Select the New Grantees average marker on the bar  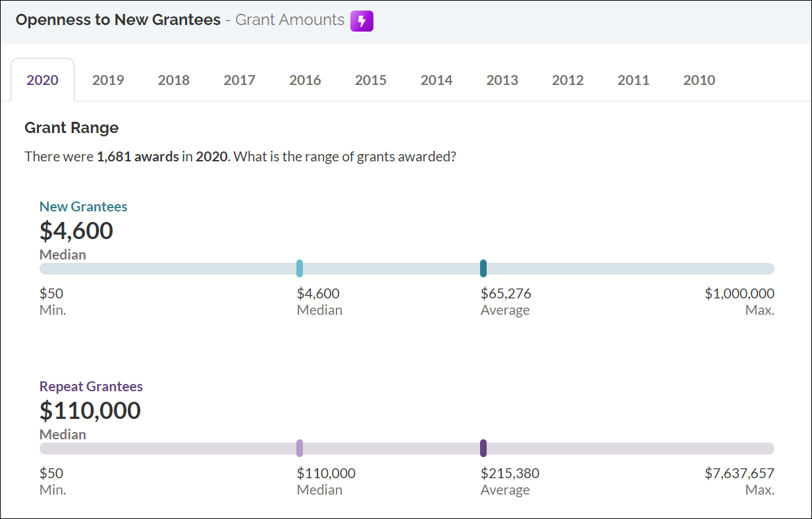point(484,268)
